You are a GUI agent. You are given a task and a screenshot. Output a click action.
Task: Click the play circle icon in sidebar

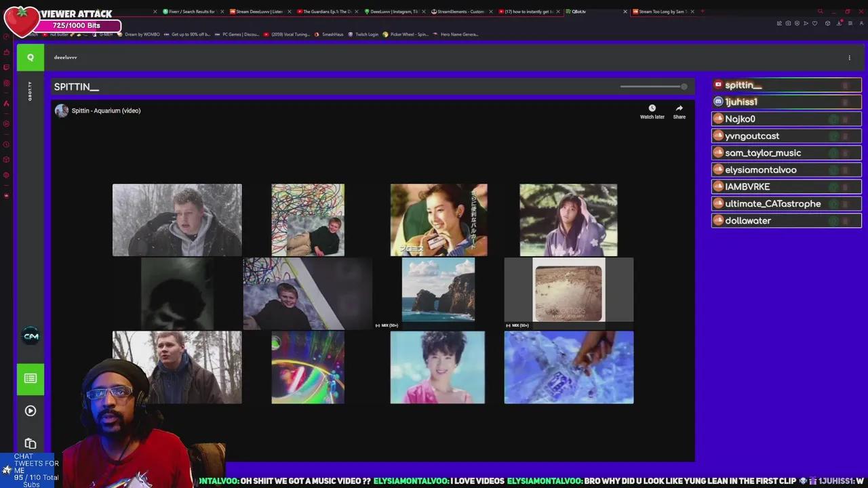point(31,411)
